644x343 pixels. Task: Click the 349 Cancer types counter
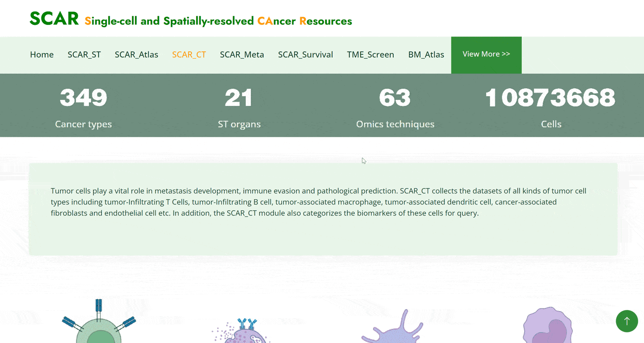click(83, 108)
